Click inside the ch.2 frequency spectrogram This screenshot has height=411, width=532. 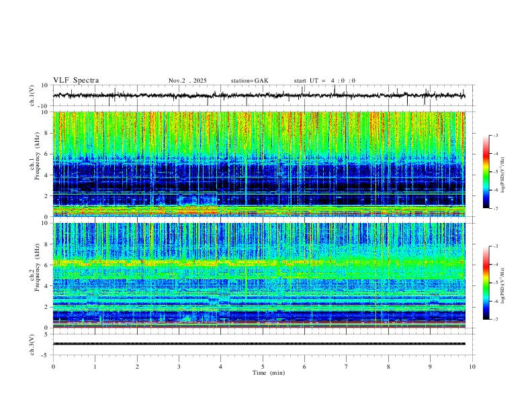pos(259,275)
